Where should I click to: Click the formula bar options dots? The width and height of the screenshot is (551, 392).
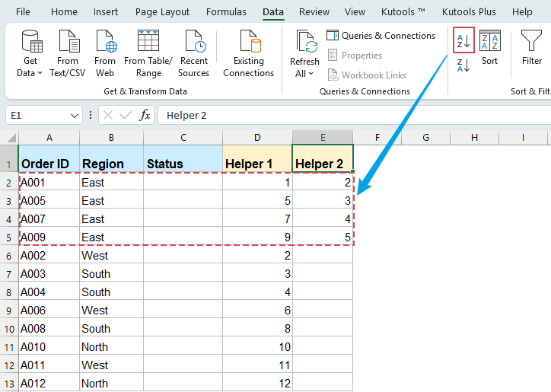click(91, 115)
